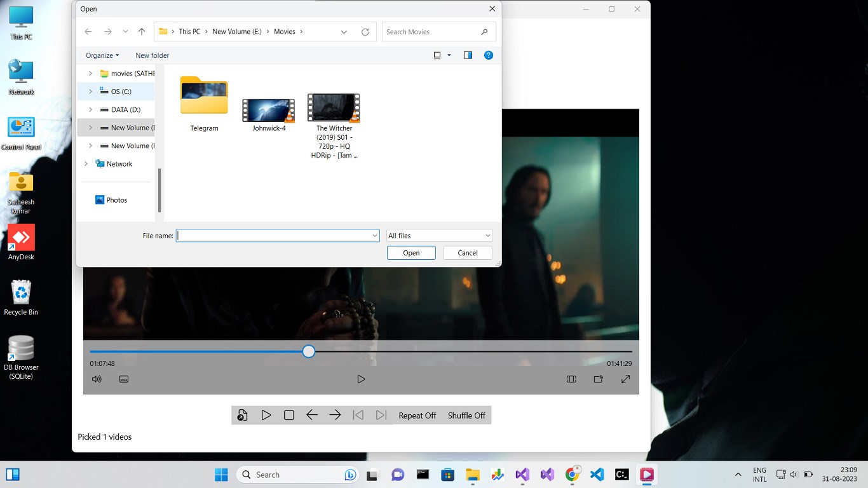Expand the DATA (D:) drive node
Image resolution: width=868 pixels, height=488 pixels.
tap(90, 109)
